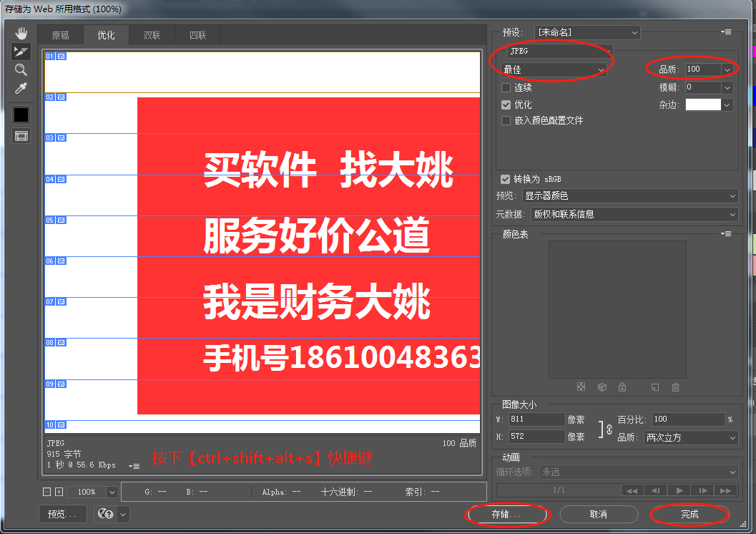Open the 循环选项 dropdown

coord(639,472)
